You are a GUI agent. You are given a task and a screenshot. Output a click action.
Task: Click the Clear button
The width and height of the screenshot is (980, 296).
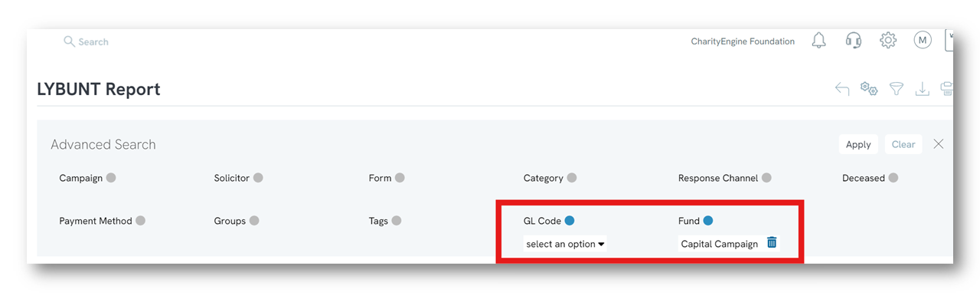coord(903,144)
